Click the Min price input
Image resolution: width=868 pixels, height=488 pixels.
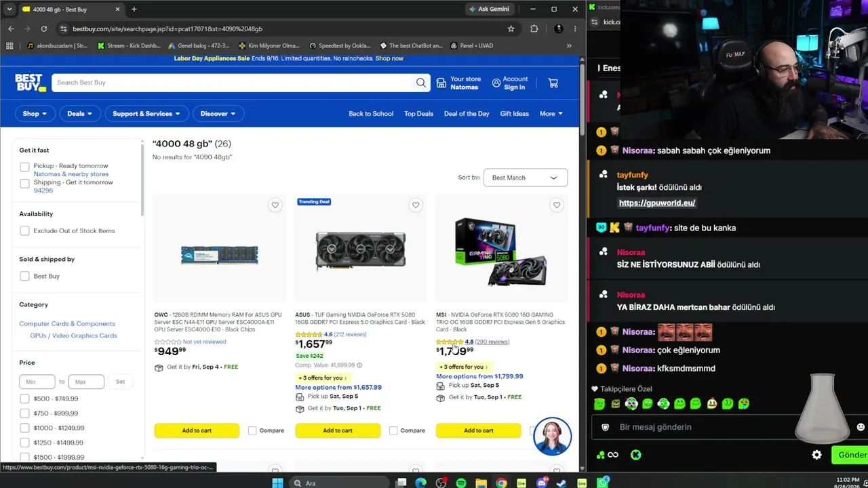coord(37,382)
